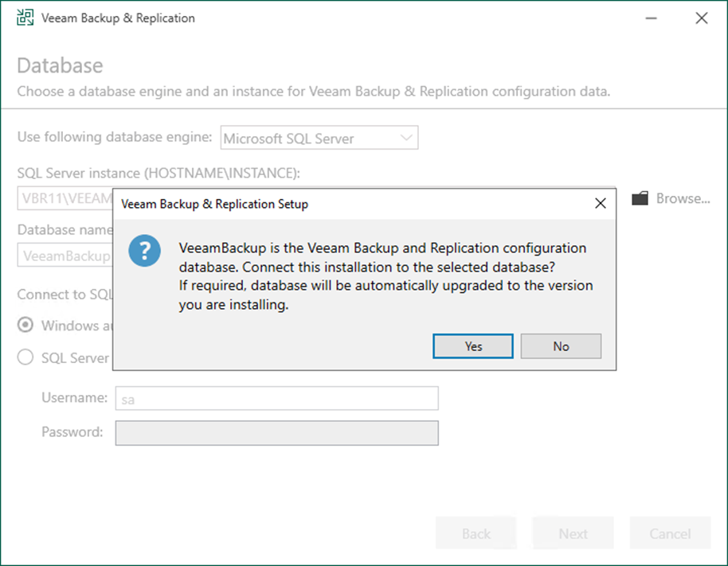The width and height of the screenshot is (728, 566).
Task: Select the Windows authentication radio button
Action: pos(25,325)
